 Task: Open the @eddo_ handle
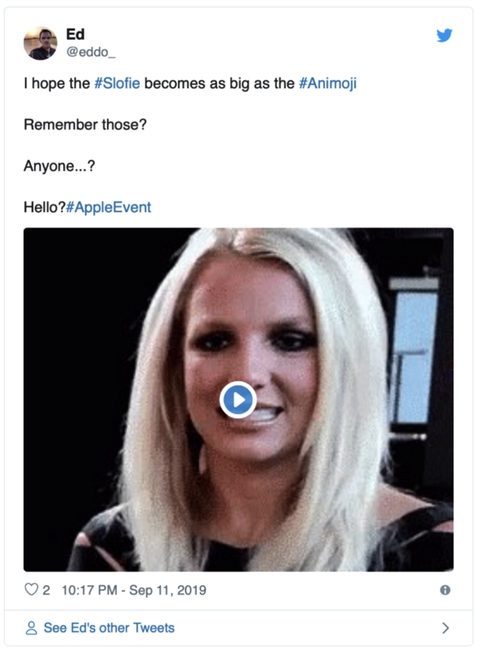(91, 52)
